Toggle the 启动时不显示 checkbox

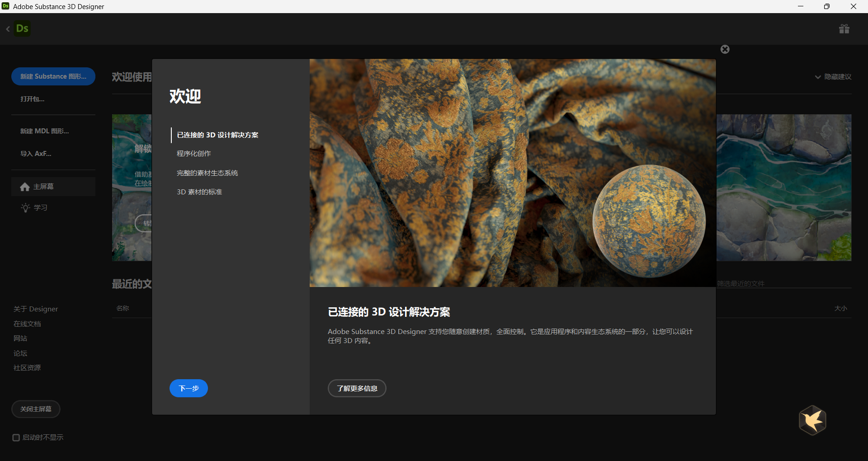pos(16,437)
